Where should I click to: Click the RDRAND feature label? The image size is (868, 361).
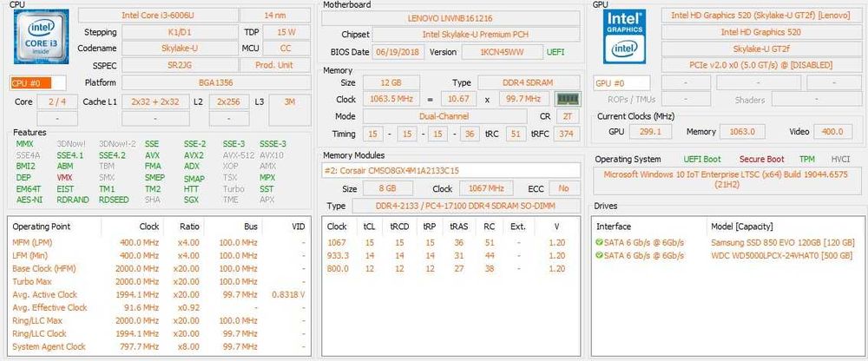click(x=73, y=200)
